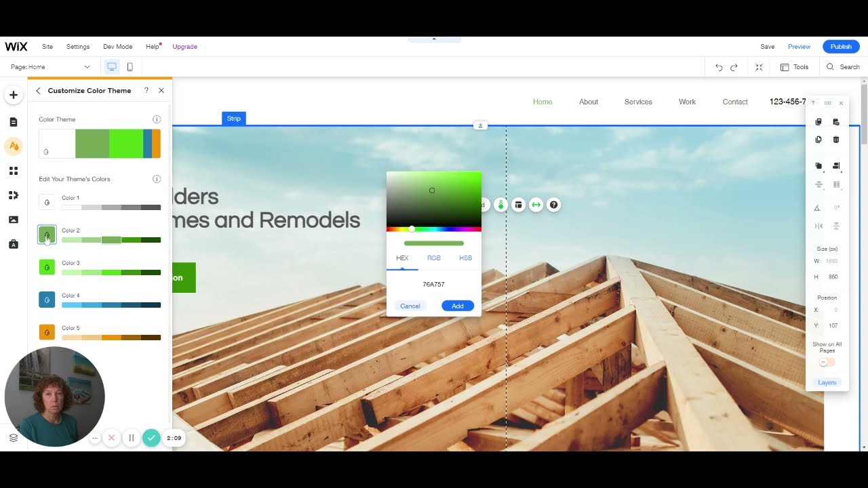Open the Site Design paint-drop icon
The image size is (868, 488).
(x=14, y=146)
